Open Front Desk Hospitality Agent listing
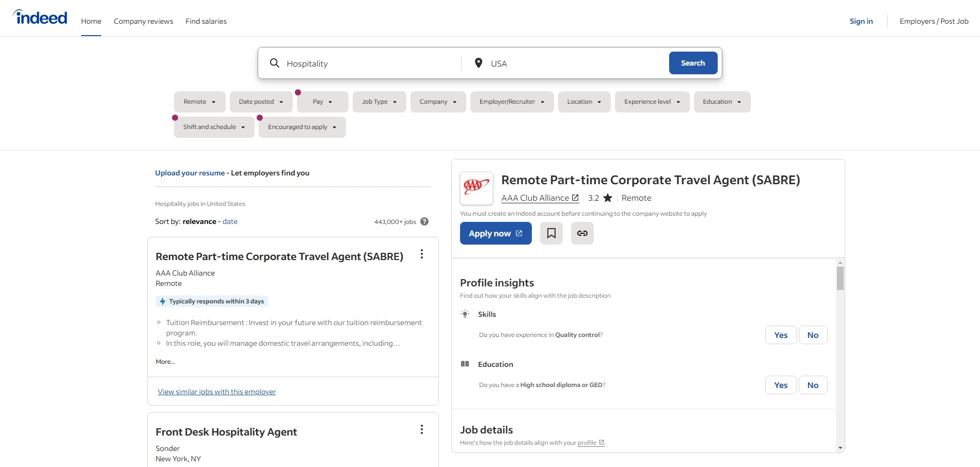Viewport: 980px width, 467px height. (226, 432)
